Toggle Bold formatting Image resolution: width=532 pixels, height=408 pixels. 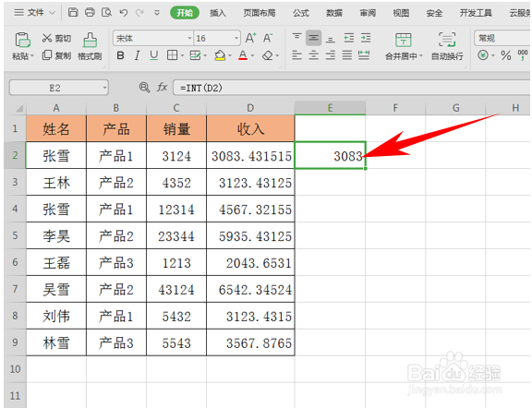coord(120,55)
